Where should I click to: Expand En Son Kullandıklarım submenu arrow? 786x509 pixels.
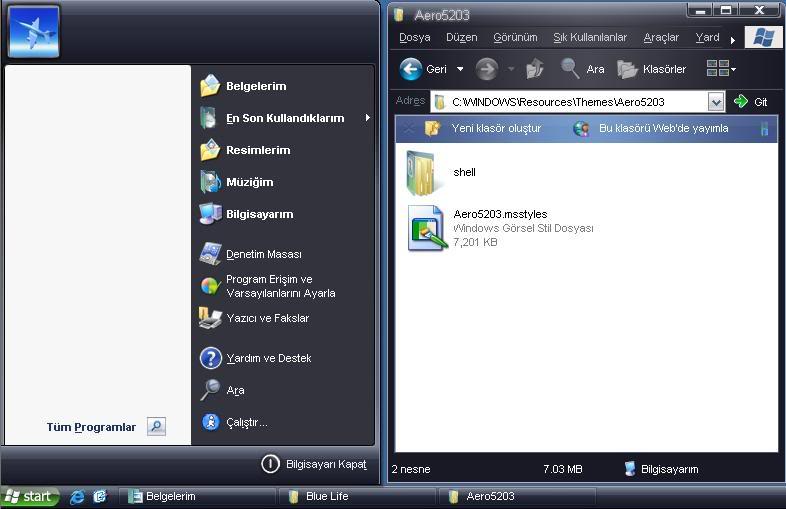tap(367, 118)
